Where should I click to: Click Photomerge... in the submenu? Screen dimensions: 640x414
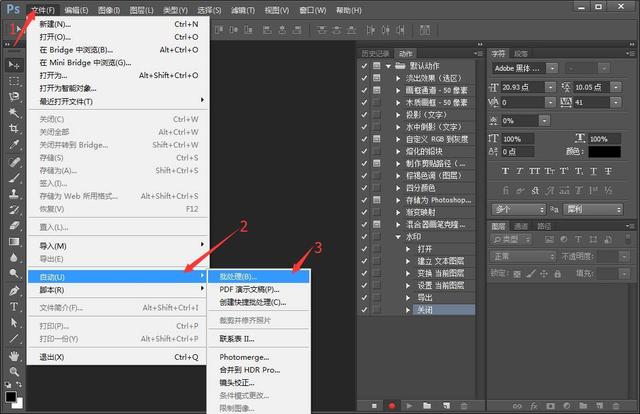pos(259,357)
